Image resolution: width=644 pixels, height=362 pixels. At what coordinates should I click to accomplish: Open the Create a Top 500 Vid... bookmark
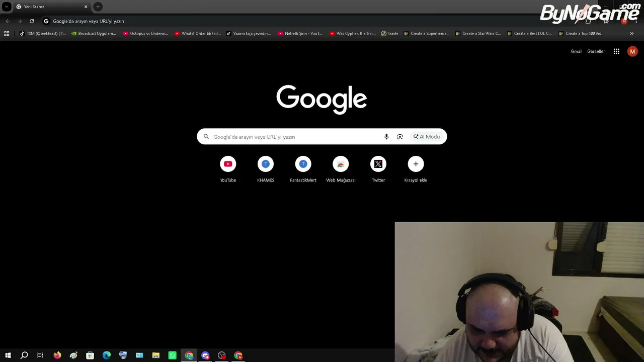pyautogui.click(x=582, y=34)
